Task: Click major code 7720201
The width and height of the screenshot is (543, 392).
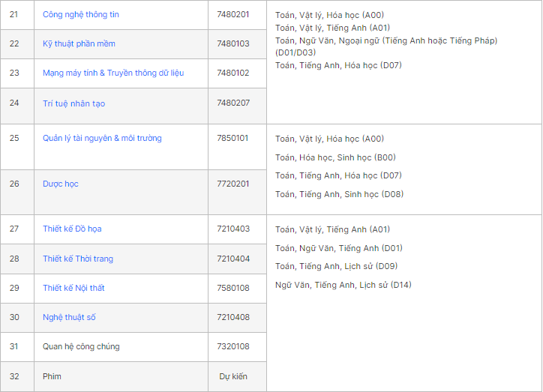Action: (x=233, y=184)
